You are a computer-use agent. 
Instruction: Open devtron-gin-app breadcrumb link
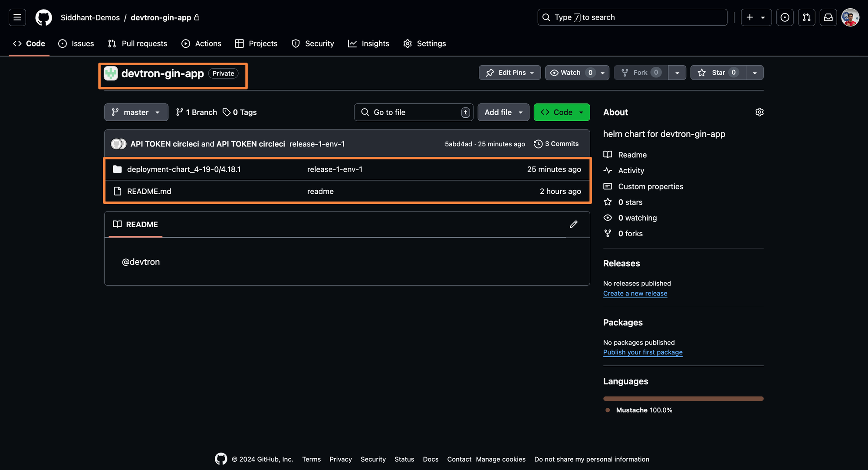point(161,17)
